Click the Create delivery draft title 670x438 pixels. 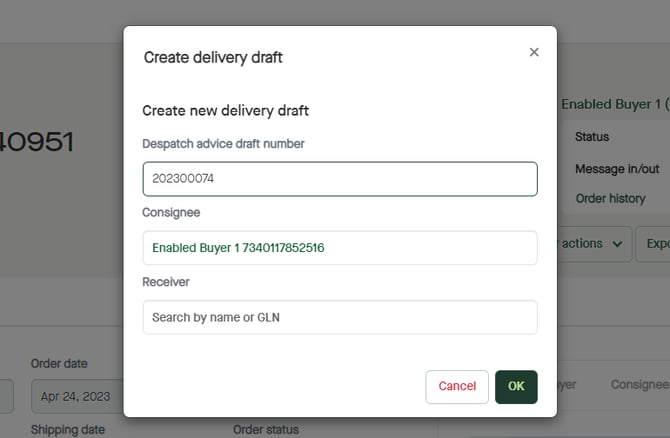(x=213, y=57)
